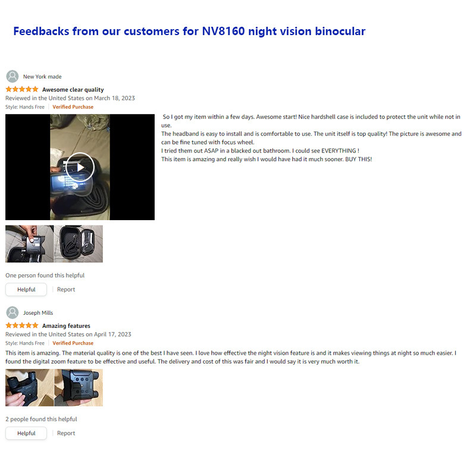Image resolution: width=476 pixels, height=476 pixels.
Task: Mark New York made's review as Helpful
Action: point(26,290)
